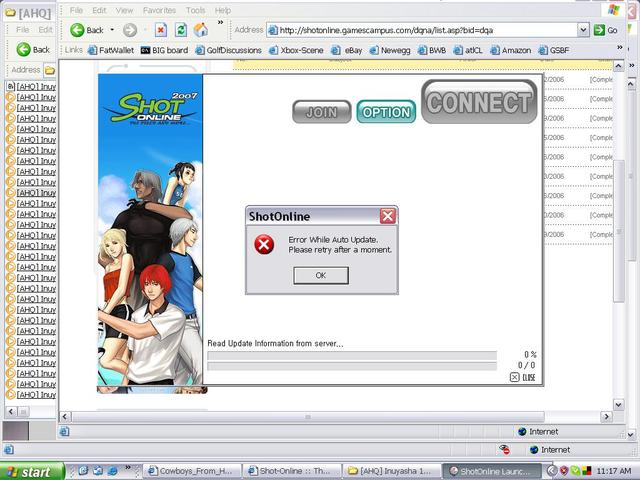Viewport: 640px width, 480px height.
Task: Click the green Go arrow button
Action: click(x=599, y=30)
